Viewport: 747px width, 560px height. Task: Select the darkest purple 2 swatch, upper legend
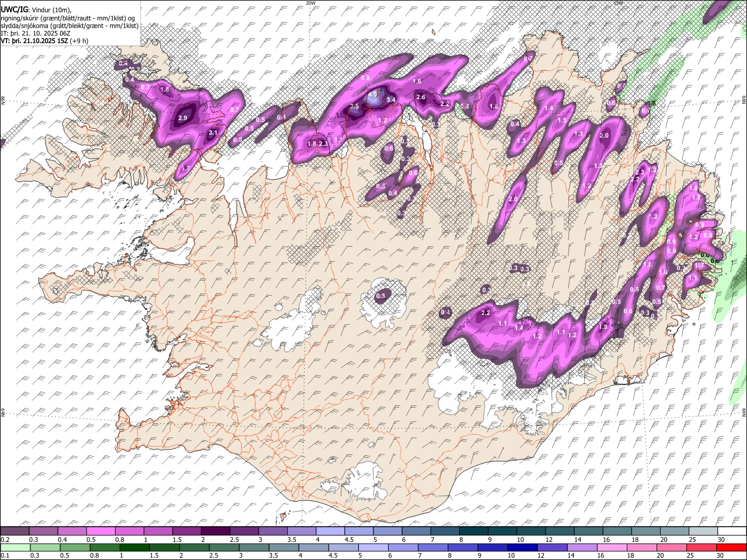[215, 531]
